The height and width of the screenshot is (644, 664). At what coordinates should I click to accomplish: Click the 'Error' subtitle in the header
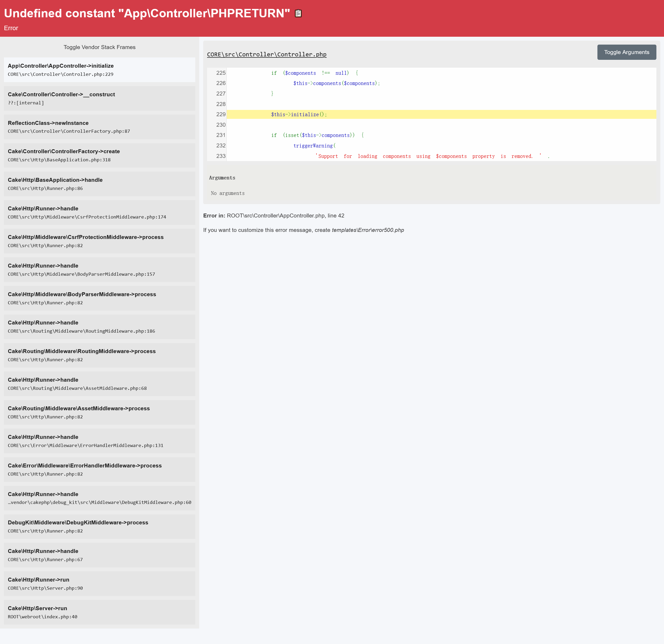(11, 28)
